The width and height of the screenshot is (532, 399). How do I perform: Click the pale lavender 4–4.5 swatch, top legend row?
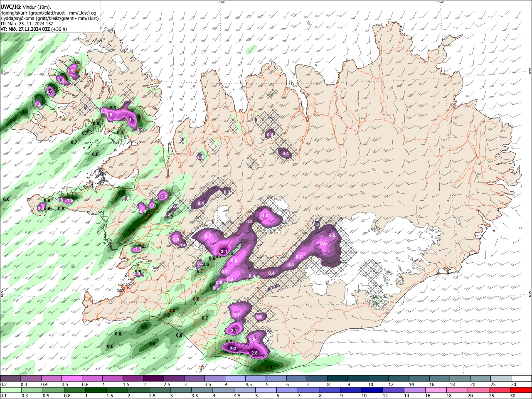pyautogui.click(x=234, y=378)
